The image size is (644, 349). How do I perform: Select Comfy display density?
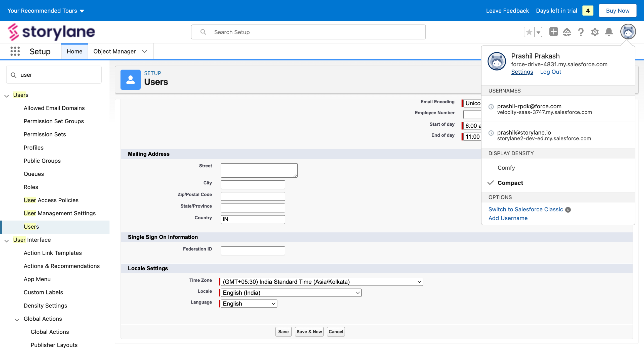click(x=506, y=168)
